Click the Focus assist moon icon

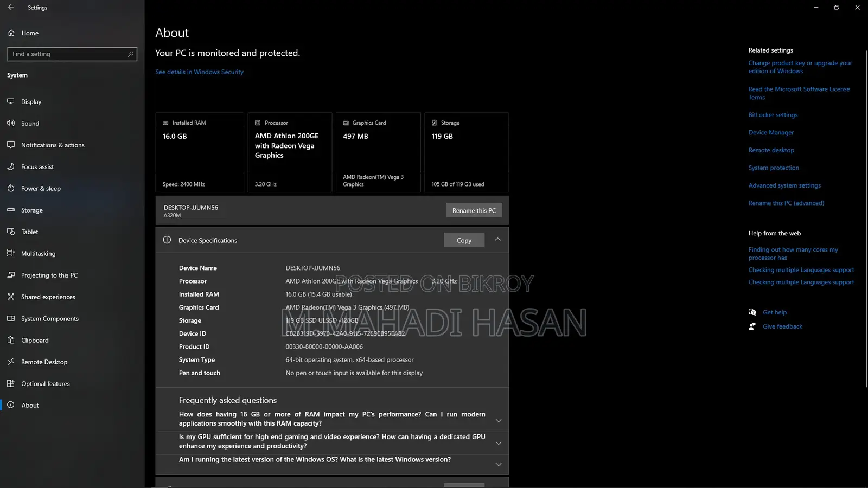11,166
